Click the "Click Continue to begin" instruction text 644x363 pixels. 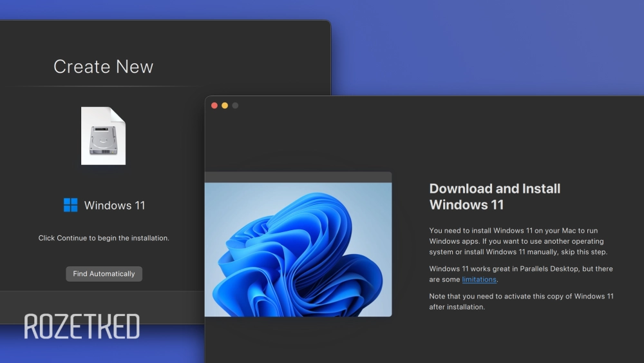tap(103, 238)
